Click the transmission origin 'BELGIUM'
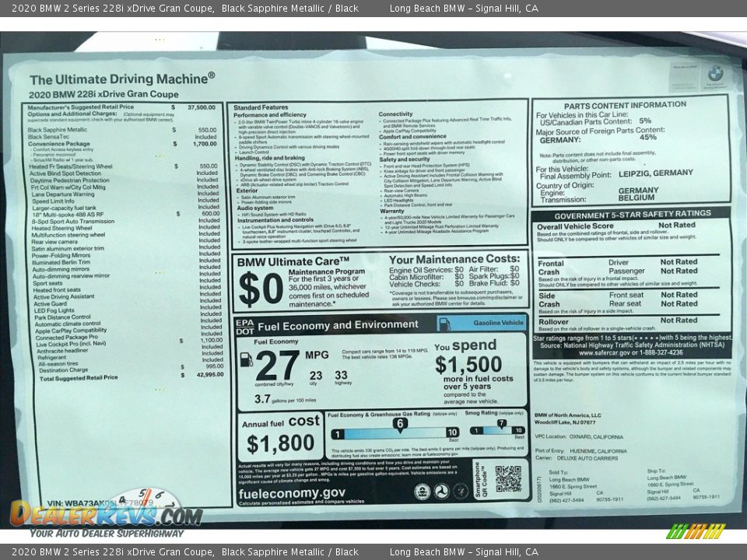This screenshot has width=747, height=560. [x=636, y=198]
